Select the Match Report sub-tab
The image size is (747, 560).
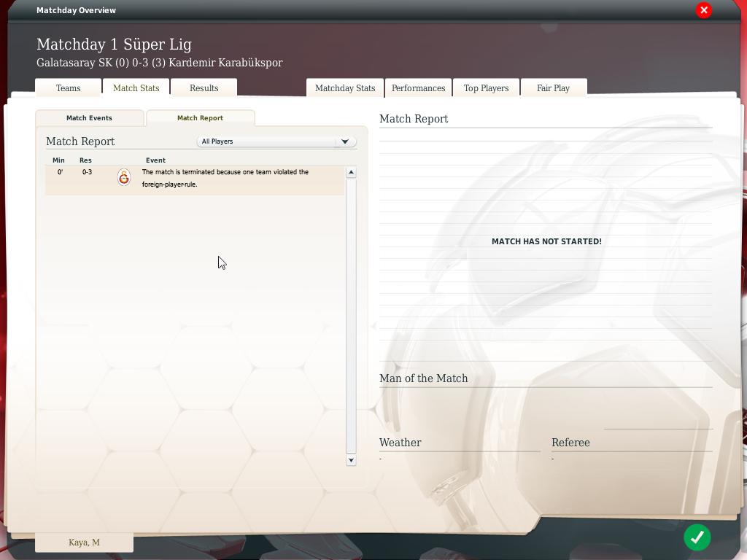point(200,118)
